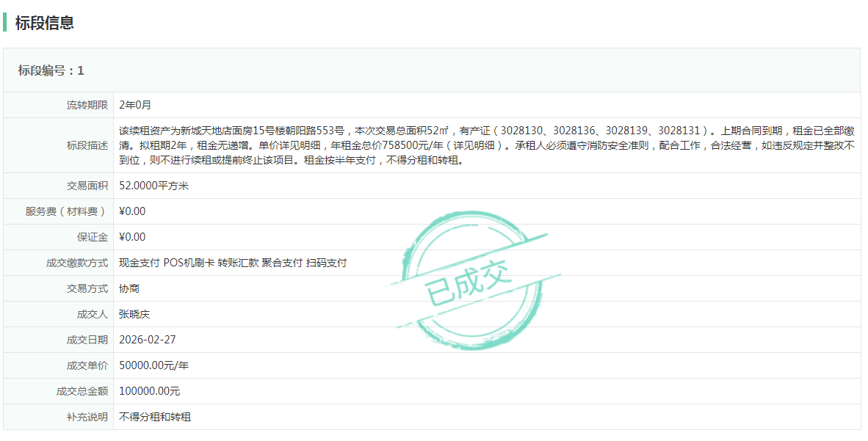
Task: Click the 成交总金额 row label
Action: coord(82,391)
